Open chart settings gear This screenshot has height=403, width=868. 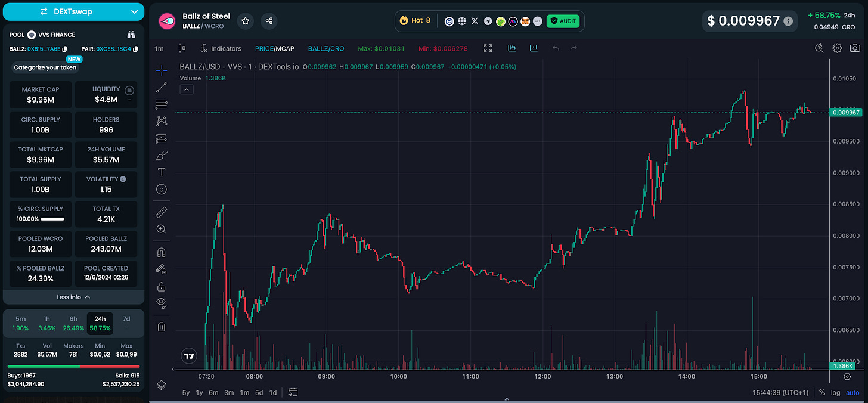pos(837,48)
